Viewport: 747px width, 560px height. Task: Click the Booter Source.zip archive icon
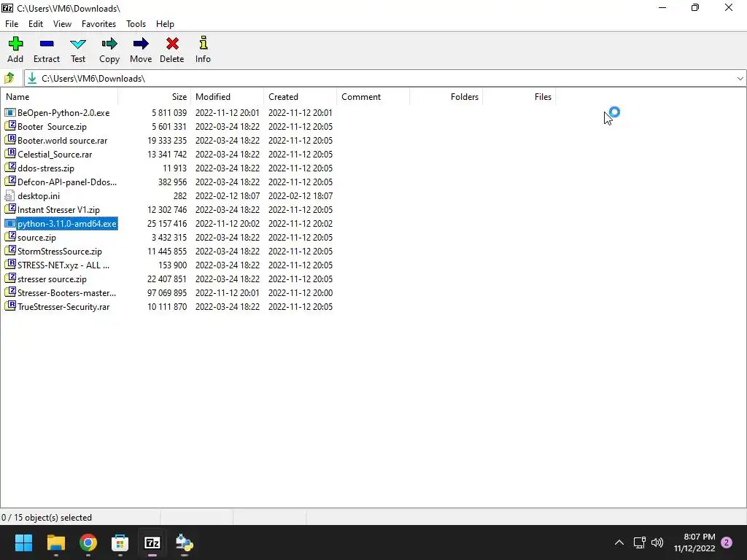[9, 127]
